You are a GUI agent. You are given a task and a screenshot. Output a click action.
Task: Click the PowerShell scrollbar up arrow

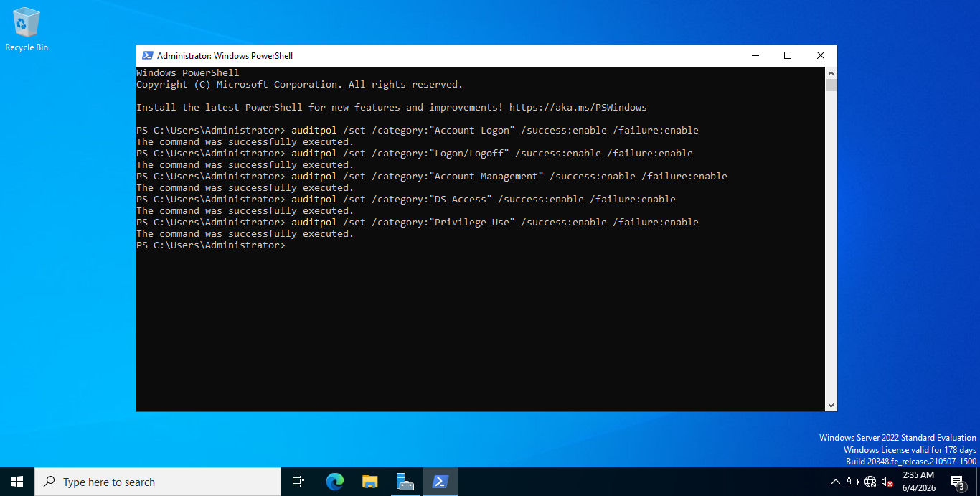click(x=831, y=72)
